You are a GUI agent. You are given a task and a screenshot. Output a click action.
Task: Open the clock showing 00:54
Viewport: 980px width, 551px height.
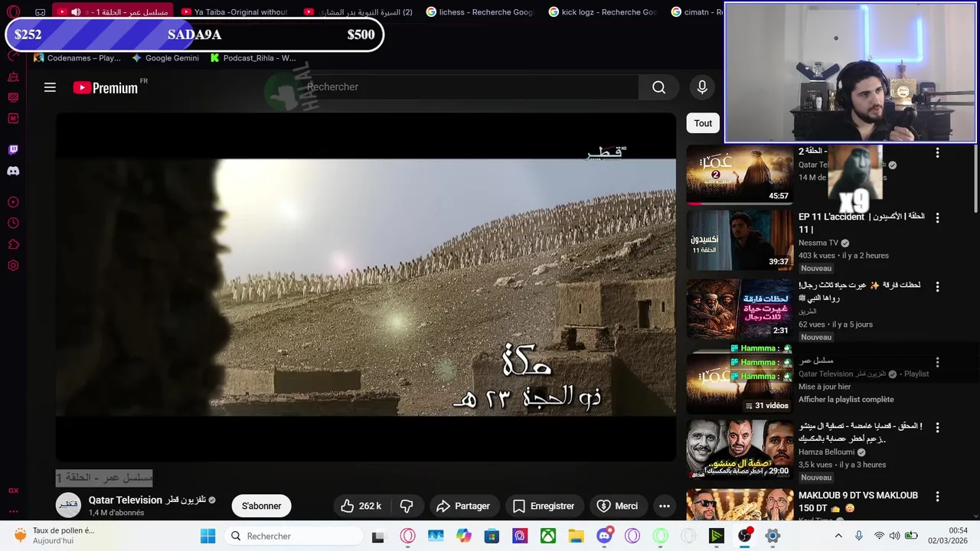948,536
